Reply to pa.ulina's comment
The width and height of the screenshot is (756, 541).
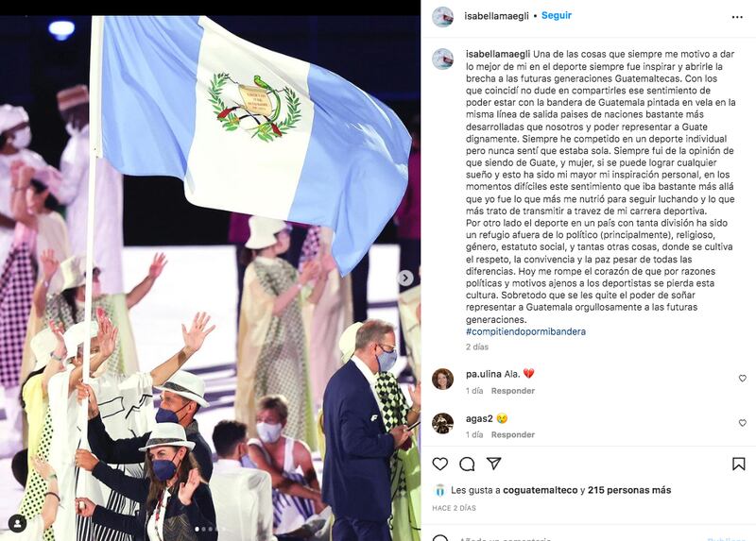pos(513,391)
